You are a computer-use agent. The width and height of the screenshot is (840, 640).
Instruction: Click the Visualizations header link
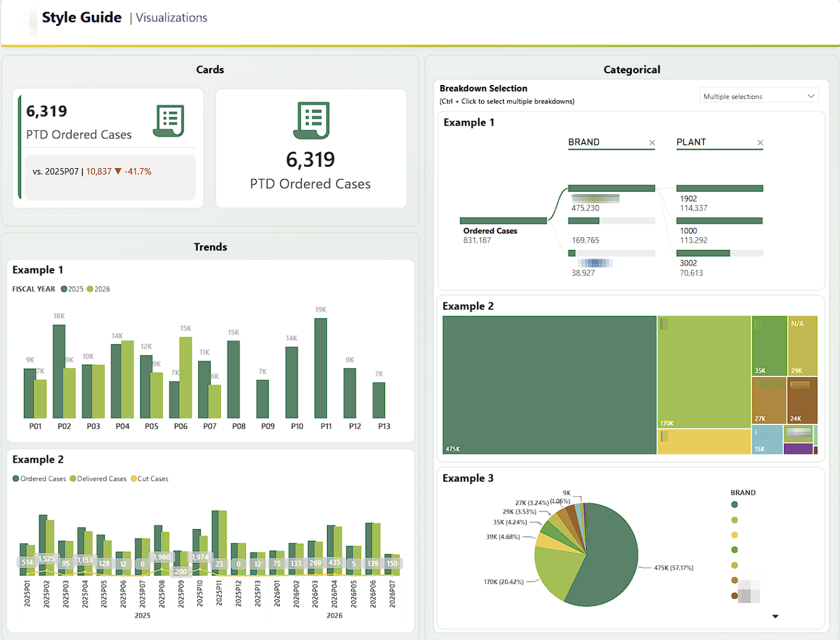point(171,18)
